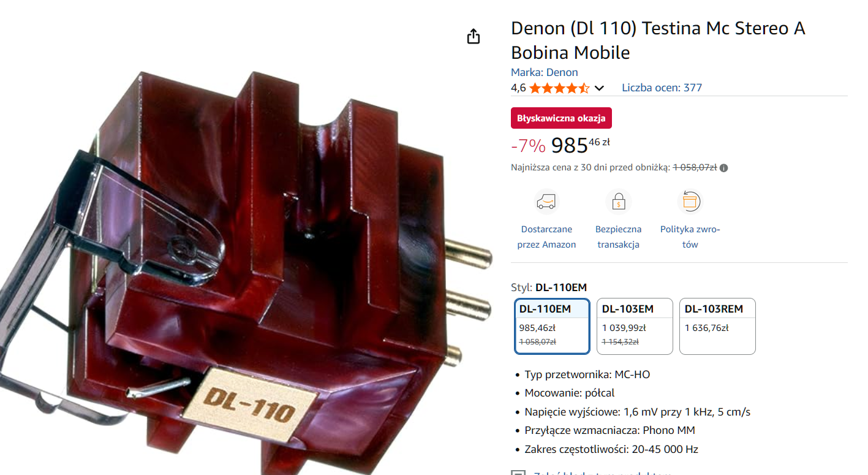Image resolution: width=868 pixels, height=475 pixels.
Task: Click the Dostarczane przez Amazon link
Action: click(x=546, y=237)
